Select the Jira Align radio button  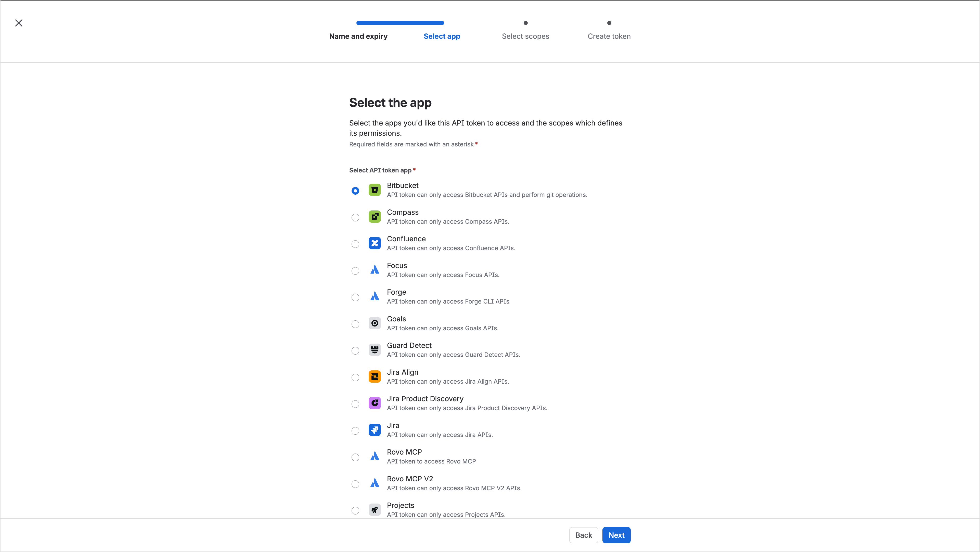coord(355,377)
